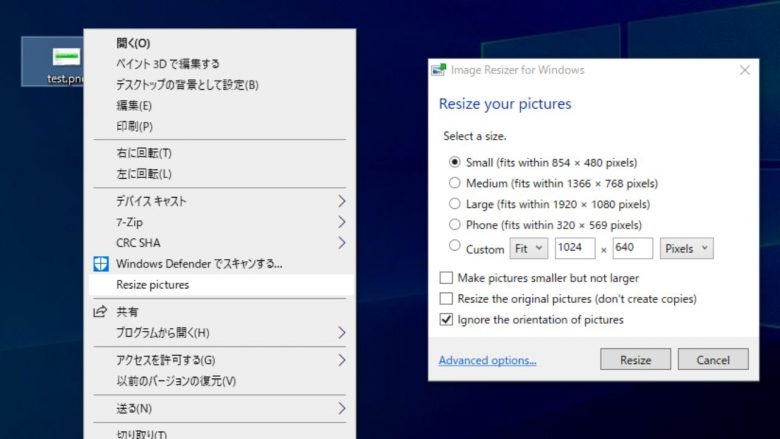Screen dimensions: 780x439
Task: Enable Make pictures smaller but not larger
Action: pos(446,277)
